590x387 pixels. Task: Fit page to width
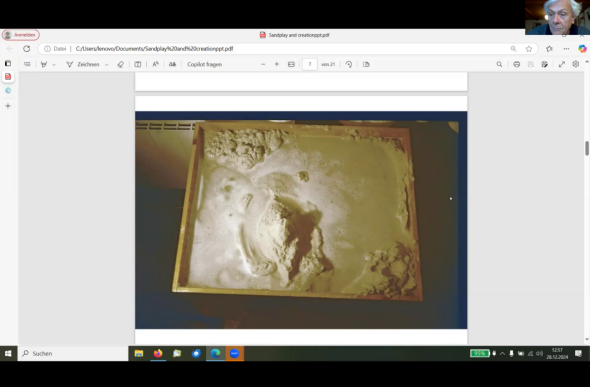291,64
